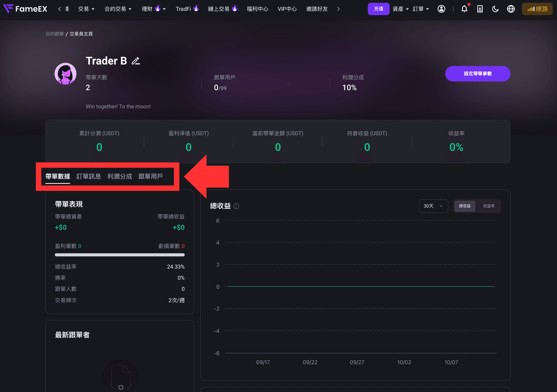Click 設定帶單參數 button
557x392 pixels.
pyautogui.click(x=478, y=74)
